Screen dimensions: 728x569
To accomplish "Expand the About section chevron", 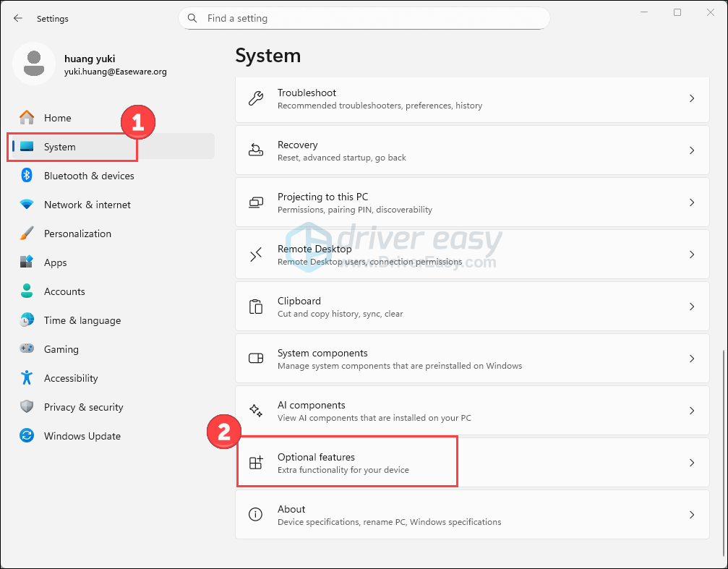I will pos(691,515).
